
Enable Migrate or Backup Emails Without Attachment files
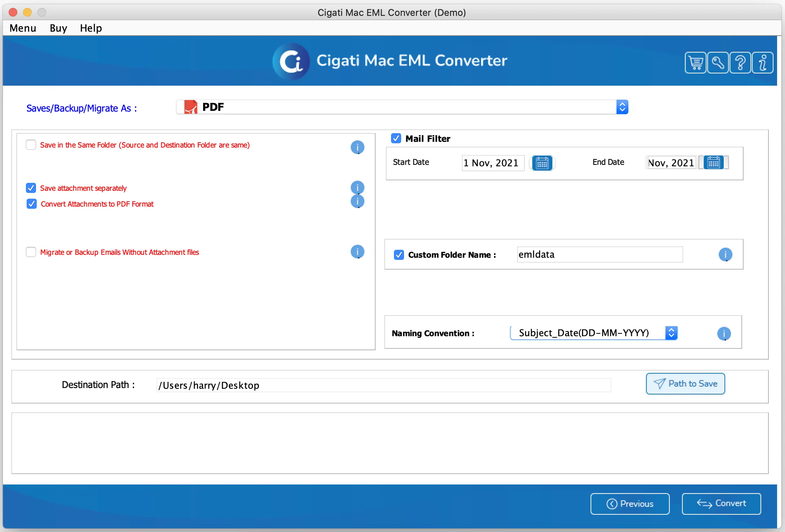click(x=30, y=252)
